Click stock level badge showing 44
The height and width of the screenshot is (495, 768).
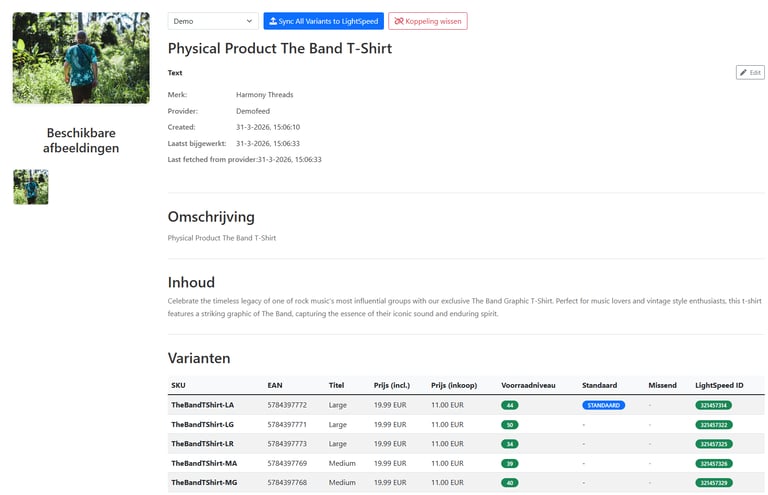click(x=510, y=405)
